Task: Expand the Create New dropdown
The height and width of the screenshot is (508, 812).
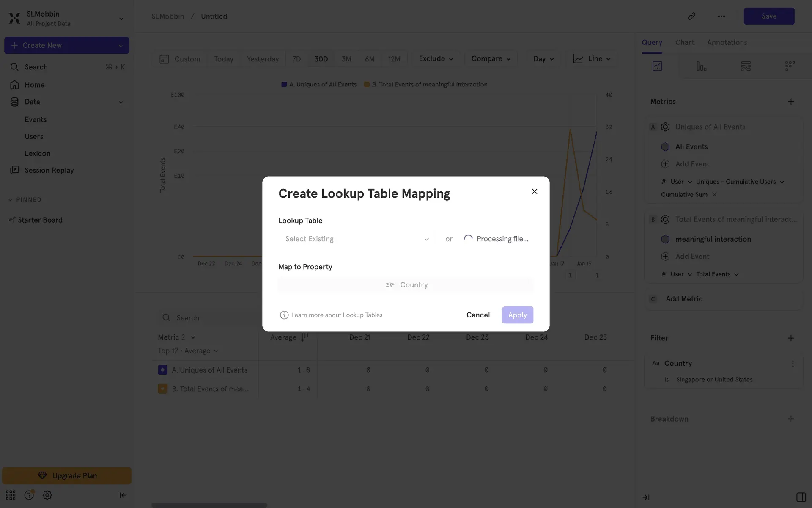Action: click(121, 45)
